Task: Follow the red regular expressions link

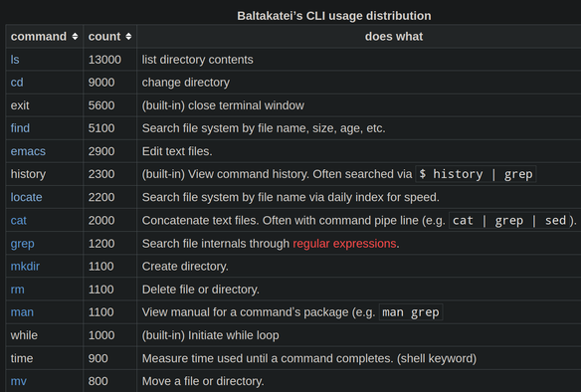Action: pyautogui.click(x=344, y=244)
